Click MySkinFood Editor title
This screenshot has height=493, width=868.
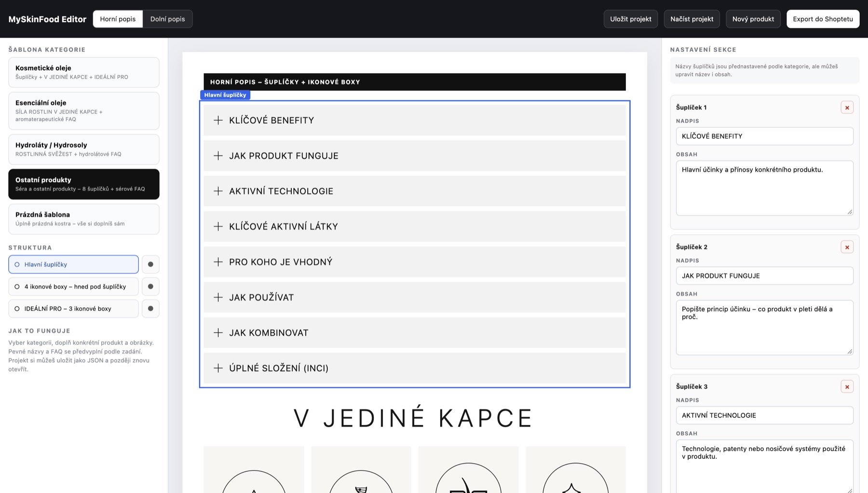(x=47, y=19)
